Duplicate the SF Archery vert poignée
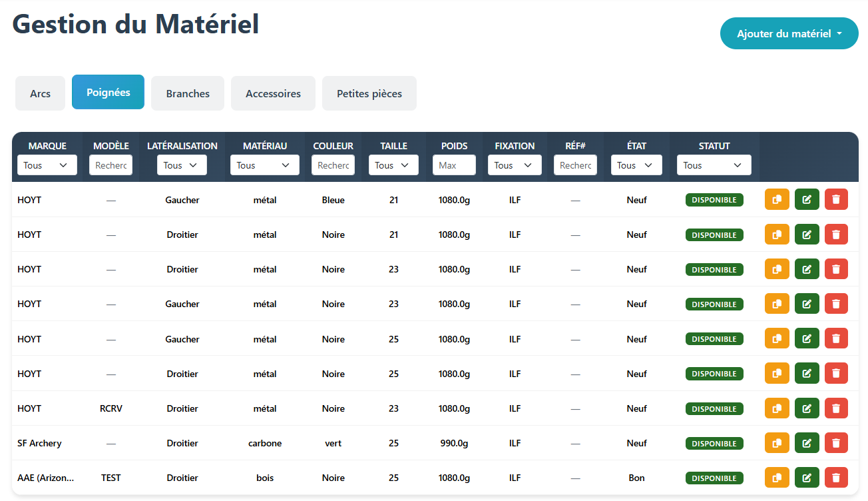Image resolution: width=868 pixels, height=501 pixels. point(777,442)
